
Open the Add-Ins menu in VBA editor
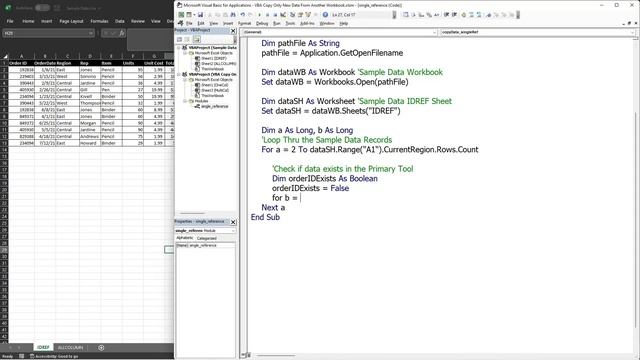coord(307,23)
